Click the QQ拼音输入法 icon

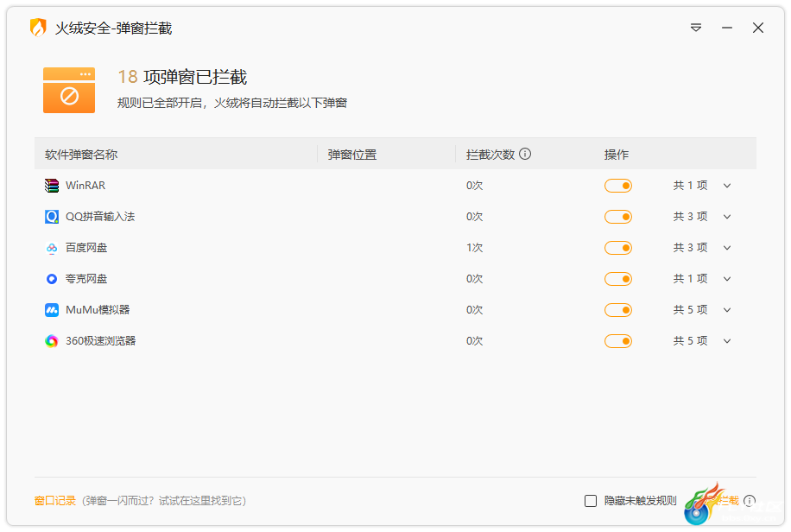click(52, 217)
